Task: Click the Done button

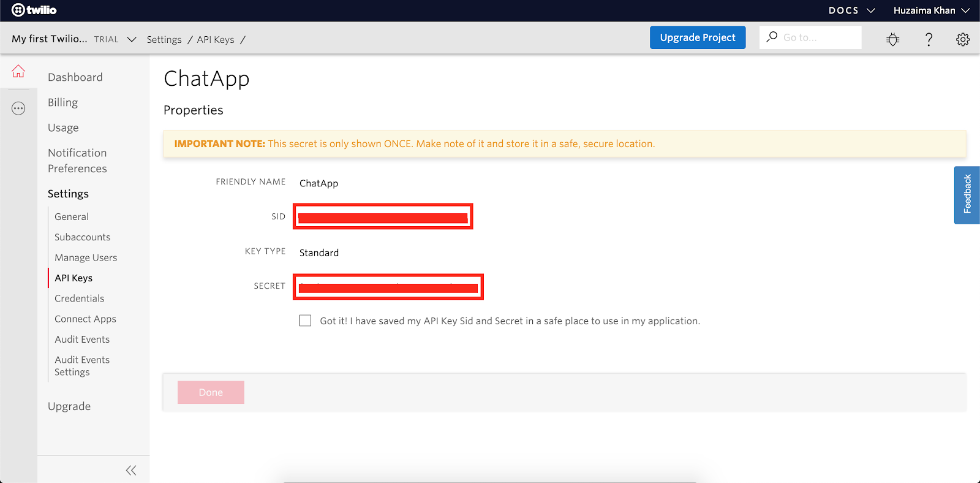Action: [x=211, y=392]
